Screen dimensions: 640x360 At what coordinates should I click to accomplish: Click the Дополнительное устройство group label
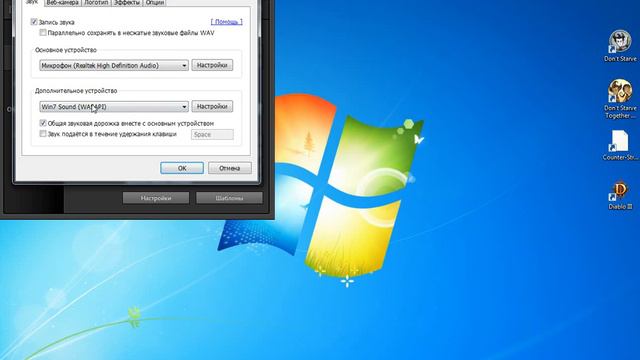pos(76,91)
